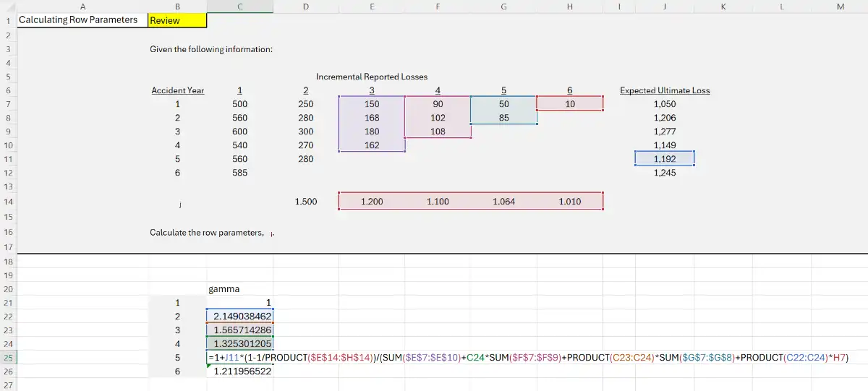Select the cell containing 585
The width and height of the screenshot is (868, 391).
click(239, 173)
